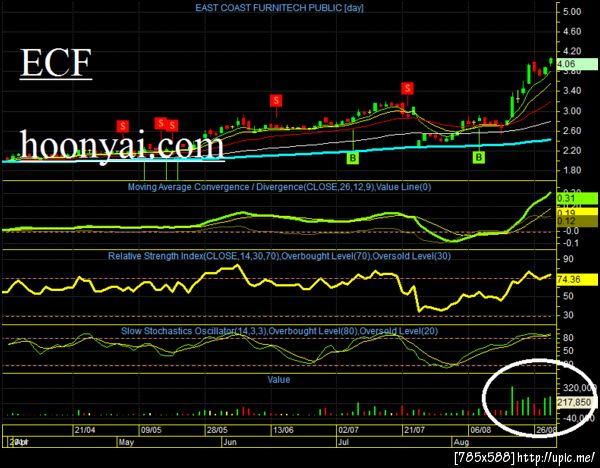Click the 5.00 price axis value
Screen dimensions: 600x468
point(572,12)
